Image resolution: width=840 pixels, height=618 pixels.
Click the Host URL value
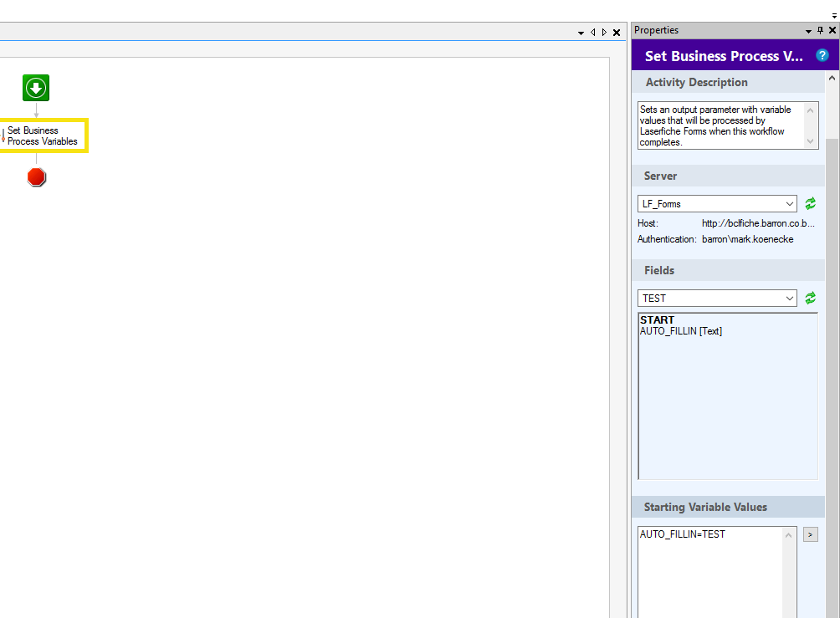tap(758, 223)
